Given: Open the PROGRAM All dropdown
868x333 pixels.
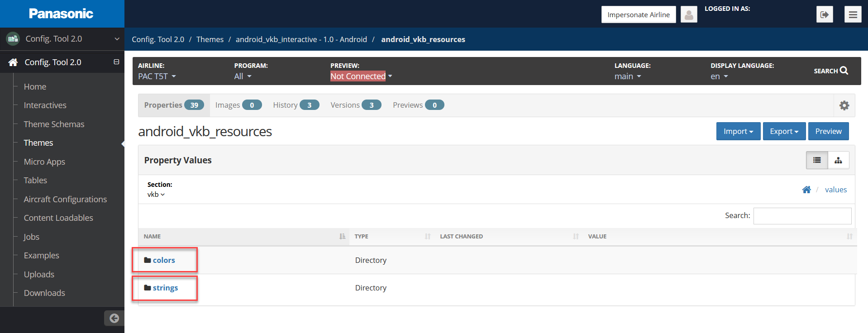Looking at the screenshot, I should (243, 76).
